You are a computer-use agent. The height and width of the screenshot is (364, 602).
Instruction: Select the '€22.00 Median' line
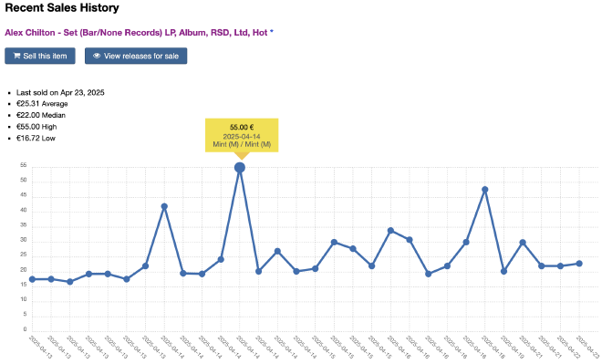point(41,115)
